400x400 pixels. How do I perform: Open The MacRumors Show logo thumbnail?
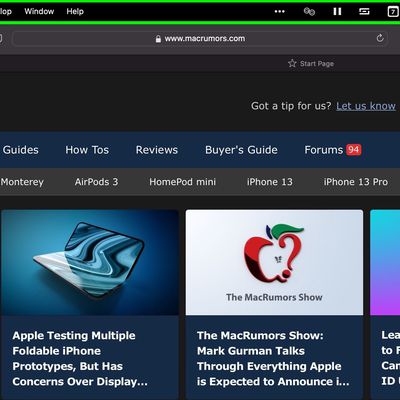coord(274,262)
